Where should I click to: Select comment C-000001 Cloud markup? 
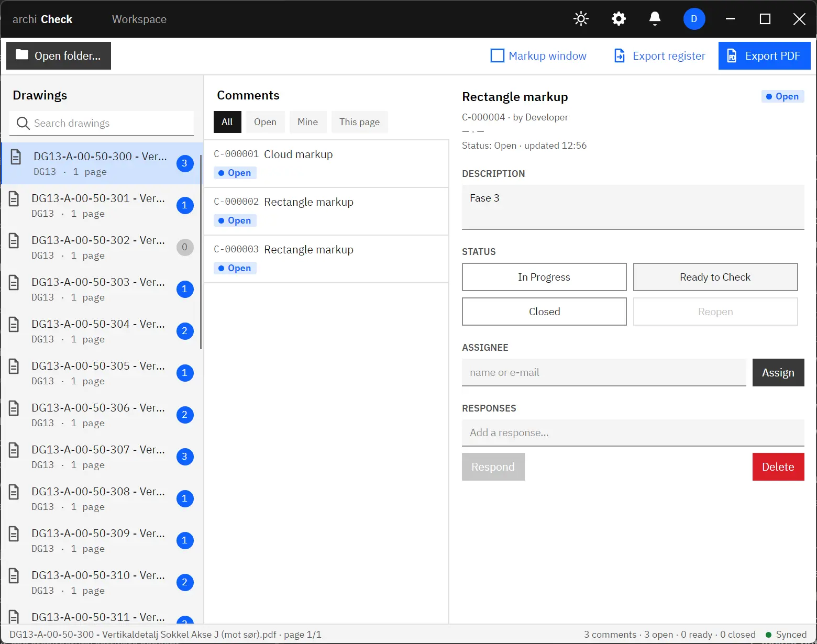click(x=326, y=163)
